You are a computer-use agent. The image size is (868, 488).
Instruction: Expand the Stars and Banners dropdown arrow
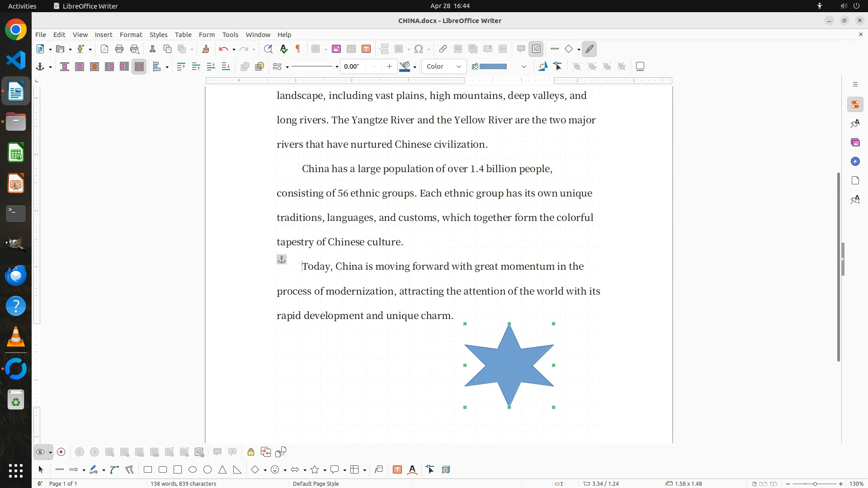click(325, 470)
